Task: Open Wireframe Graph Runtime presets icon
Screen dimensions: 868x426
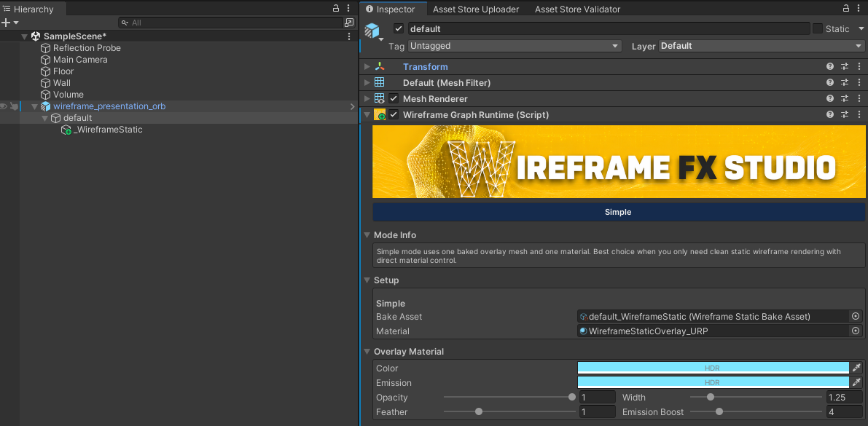Action: [x=845, y=114]
